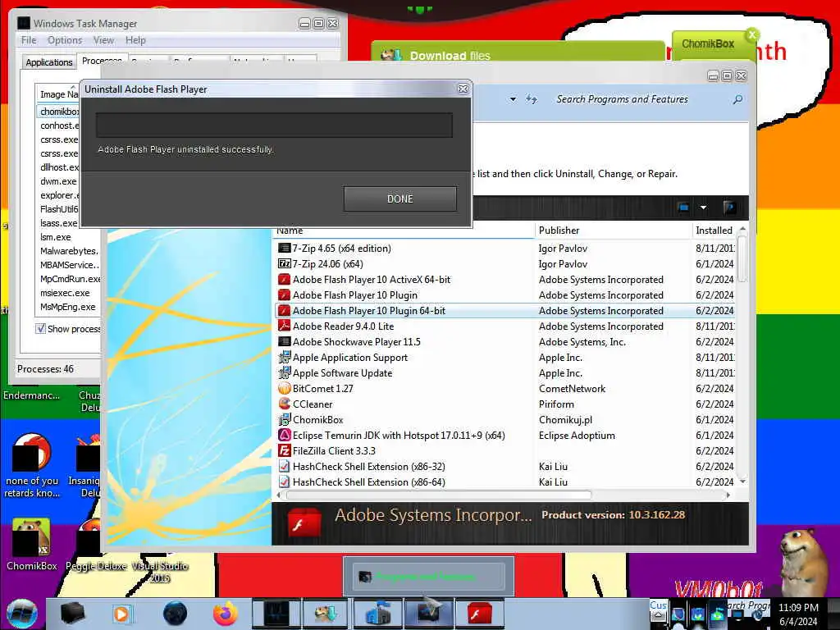840x630 pixels.
Task: Click the 7-Zip 24.06 (x64) icon
Action: [x=284, y=263]
